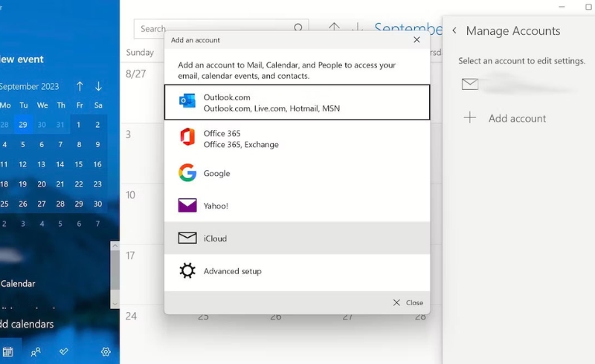Select Outlook.com account option
The height and width of the screenshot is (364, 595).
pos(297,103)
